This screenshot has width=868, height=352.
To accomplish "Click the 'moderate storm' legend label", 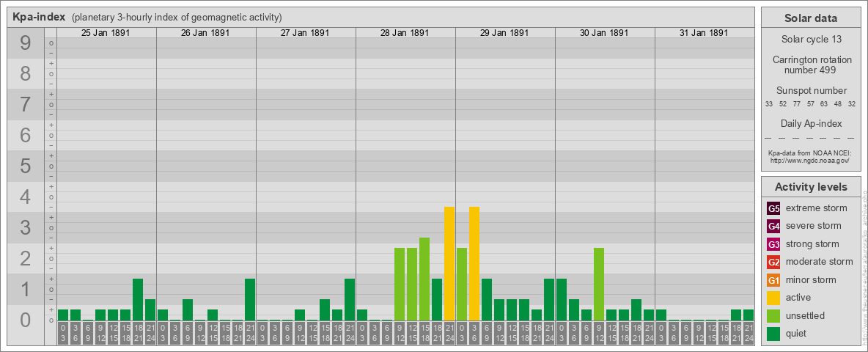I will click(x=820, y=262).
